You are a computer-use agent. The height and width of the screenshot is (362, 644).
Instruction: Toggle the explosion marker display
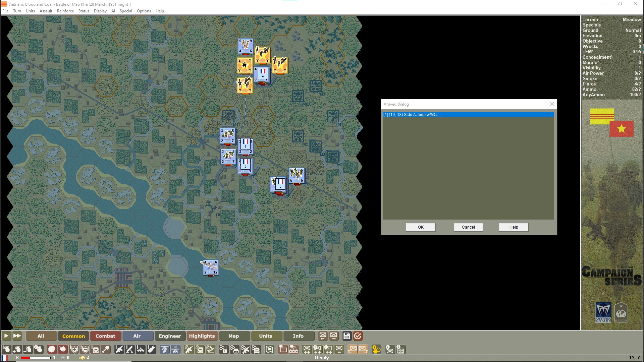63,349
